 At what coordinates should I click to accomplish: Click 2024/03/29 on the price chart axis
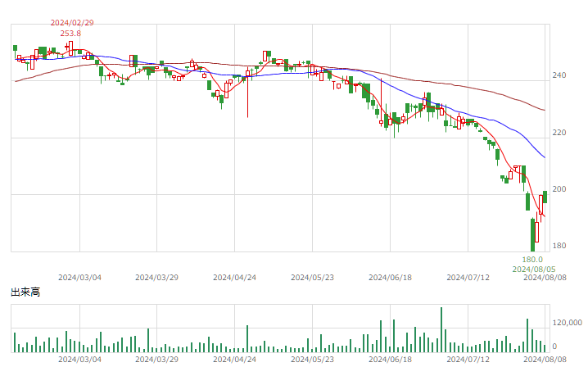pos(156,278)
